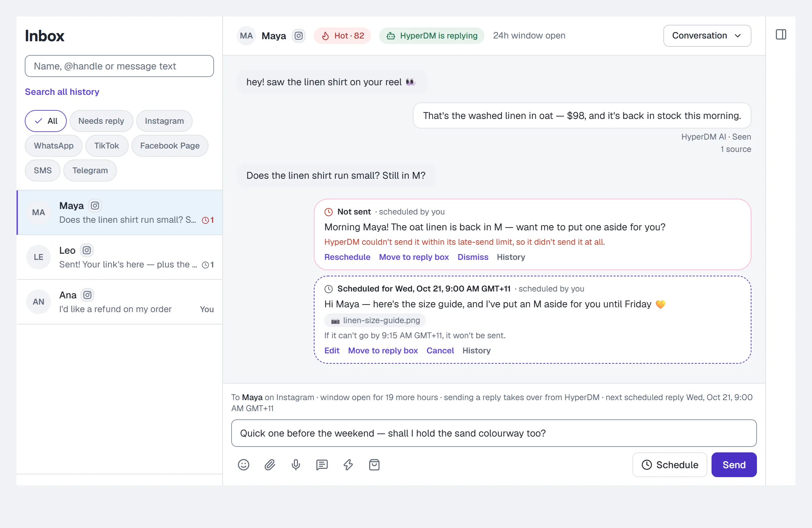Attach a file with the paperclip icon
This screenshot has height=528, width=812.
270,465
